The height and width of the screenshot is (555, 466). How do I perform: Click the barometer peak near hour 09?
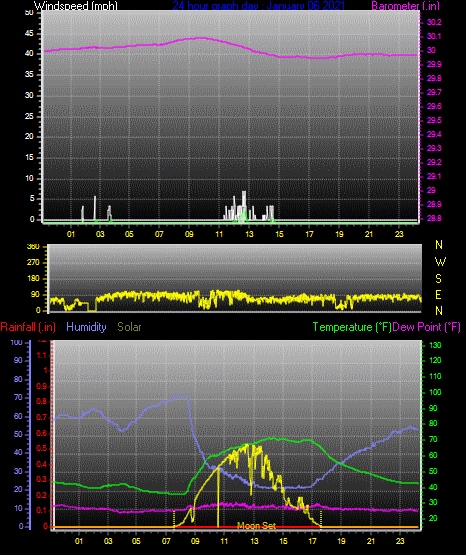(200, 38)
